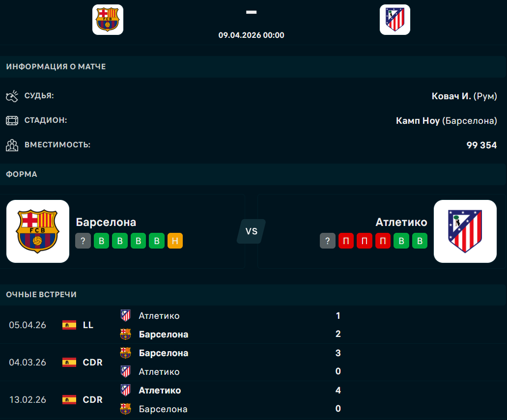
Task: Click Atletico's first red loss (П) badge
Action: [346, 241]
